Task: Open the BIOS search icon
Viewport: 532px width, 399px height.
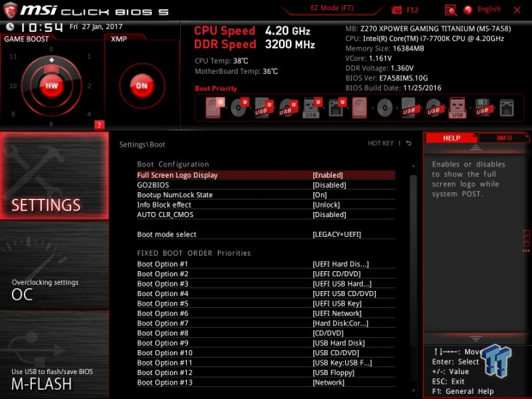Action: point(450,10)
